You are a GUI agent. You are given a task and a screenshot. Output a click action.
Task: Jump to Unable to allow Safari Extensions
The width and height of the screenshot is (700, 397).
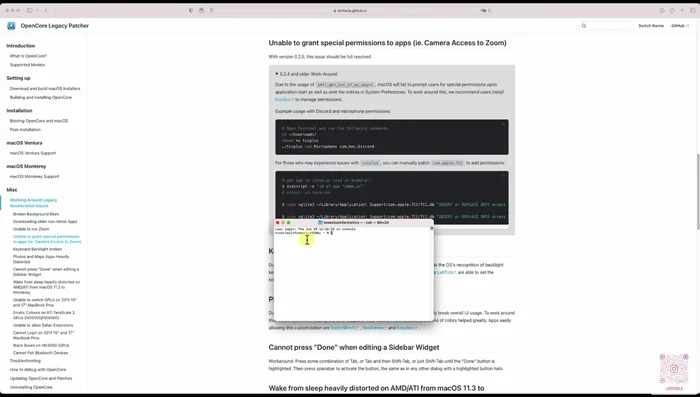tap(43, 326)
